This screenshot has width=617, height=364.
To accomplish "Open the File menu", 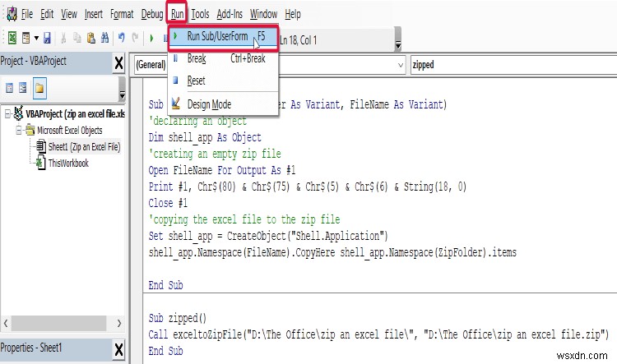I will (x=27, y=14).
